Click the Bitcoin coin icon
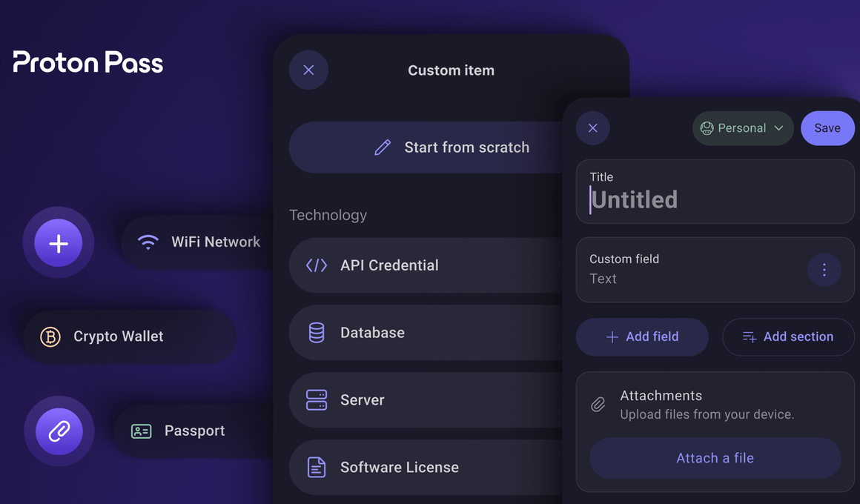 [50, 336]
